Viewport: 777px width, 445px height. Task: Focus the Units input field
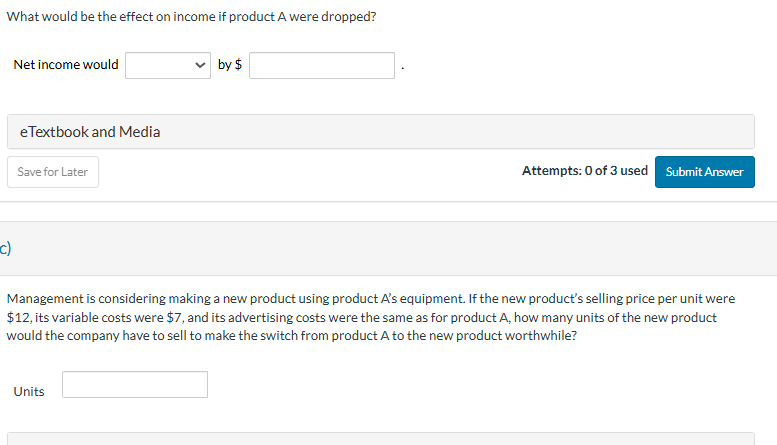click(135, 385)
